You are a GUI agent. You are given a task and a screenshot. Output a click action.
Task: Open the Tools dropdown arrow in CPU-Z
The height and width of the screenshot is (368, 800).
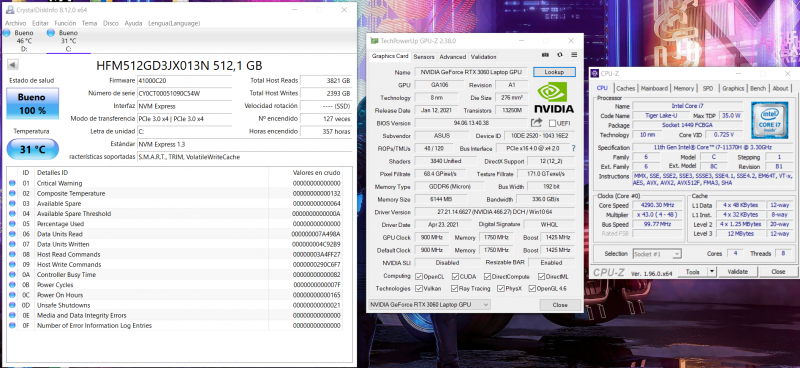[x=711, y=272]
